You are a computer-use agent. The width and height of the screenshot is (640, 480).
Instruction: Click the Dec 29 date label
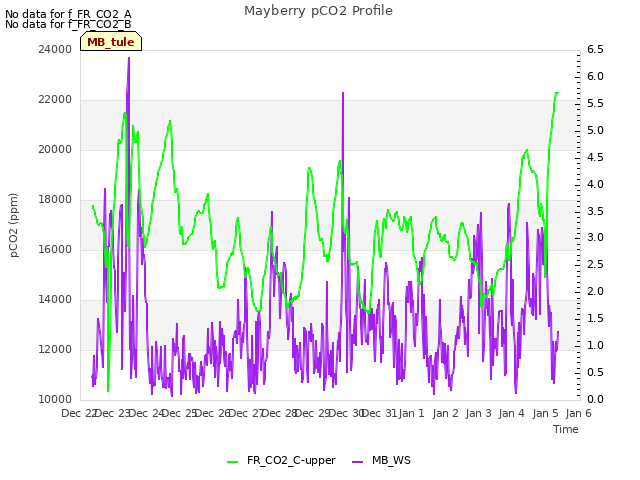point(313,413)
